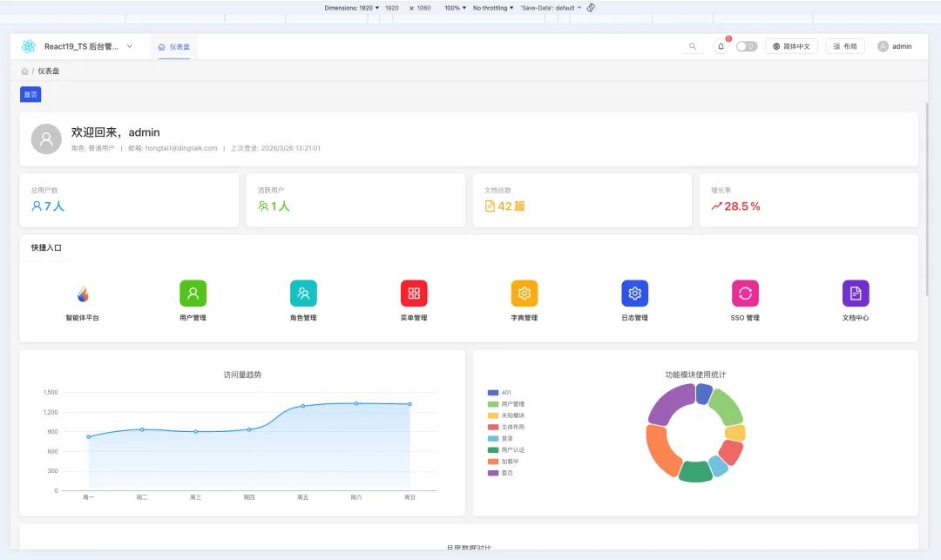941x560 pixels.
Task: Select the 首页 page tag tab
Action: 30,94
